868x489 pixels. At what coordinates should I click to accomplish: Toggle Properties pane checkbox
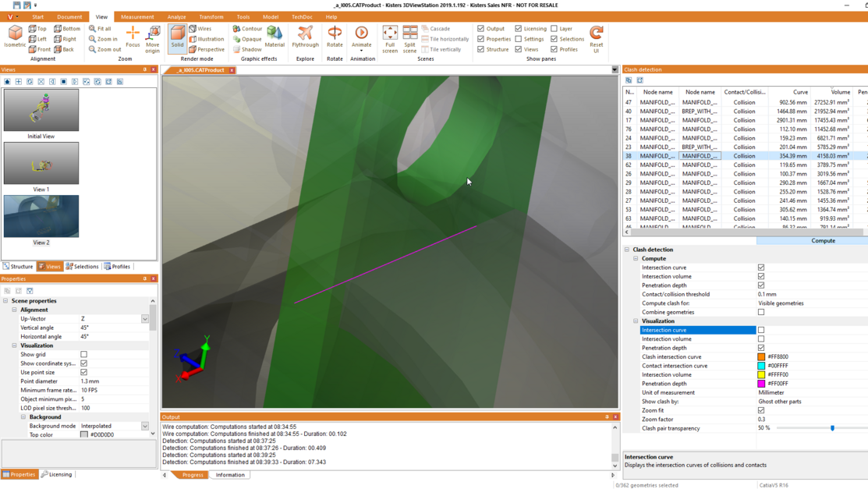[480, 39]
